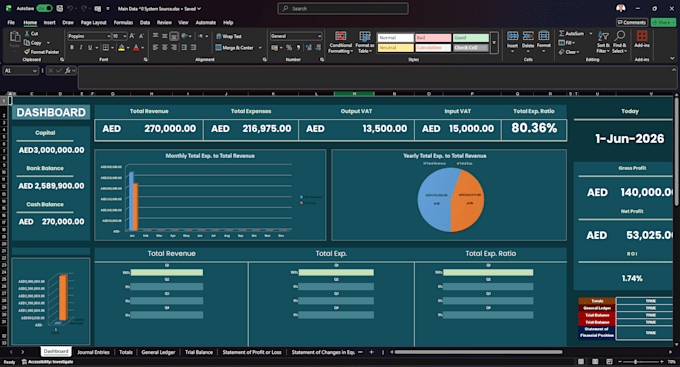This screenshot has height=367, width=680.
Task: Open the Poppins font name dropdown
Action: click(x=108, y=36)
